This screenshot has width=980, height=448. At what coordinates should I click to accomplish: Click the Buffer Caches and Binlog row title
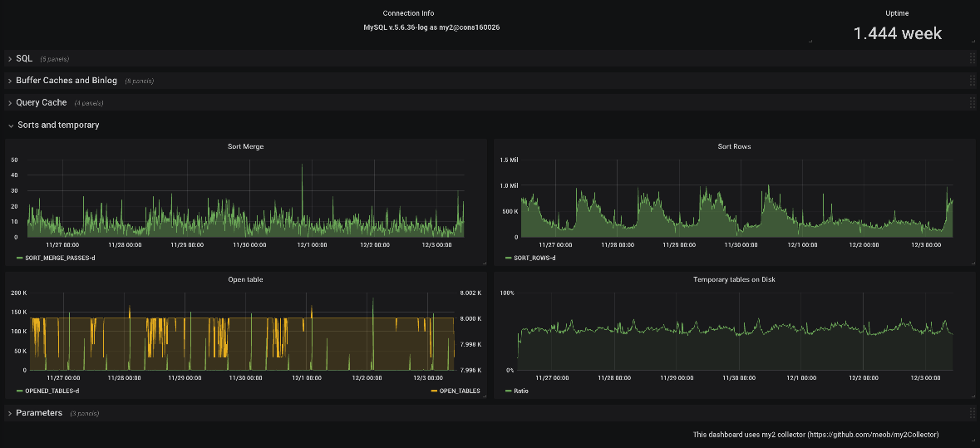click(x=66, y=81)
